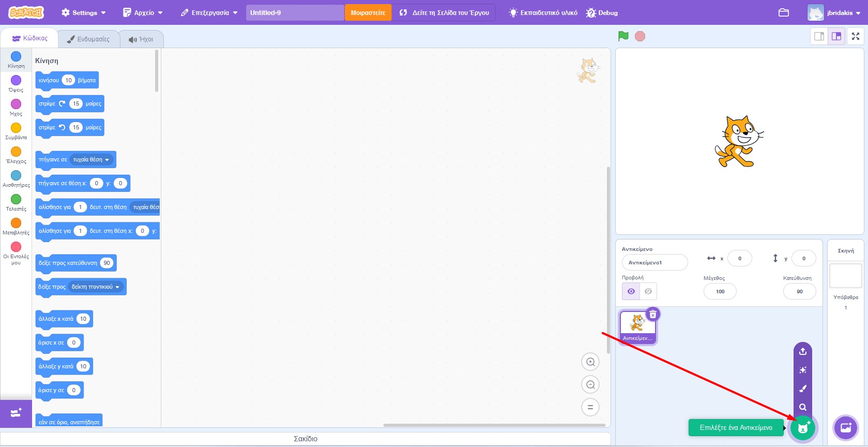Zoom out on the code workspace
The width and height of the screenshot is (868, 447).
pyautogui.click(x=590, y=384)
